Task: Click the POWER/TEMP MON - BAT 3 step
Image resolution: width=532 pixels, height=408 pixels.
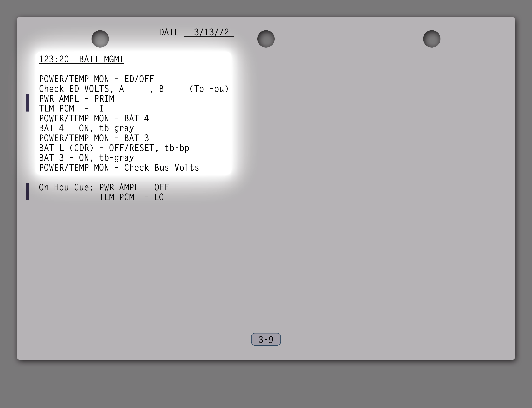Action: [x=94, y=138]
